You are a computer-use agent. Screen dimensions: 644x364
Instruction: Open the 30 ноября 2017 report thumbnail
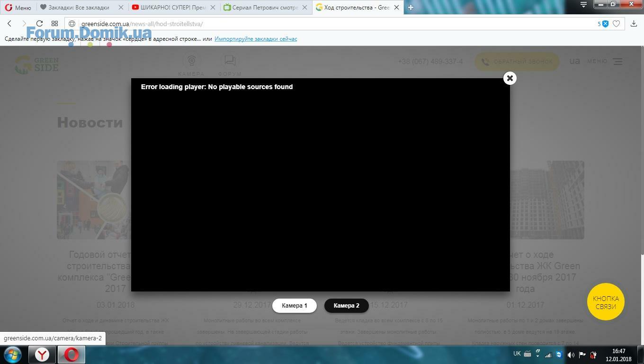547,200
